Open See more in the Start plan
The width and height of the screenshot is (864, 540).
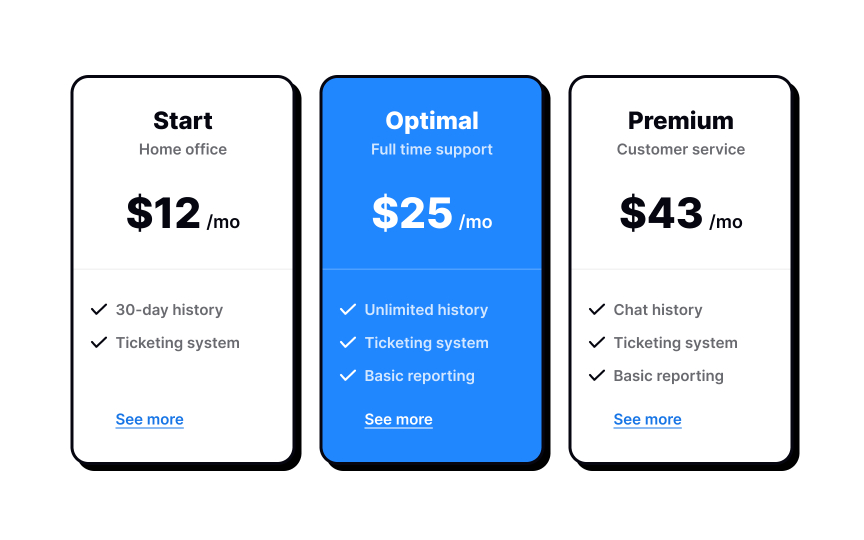[150, 420]
